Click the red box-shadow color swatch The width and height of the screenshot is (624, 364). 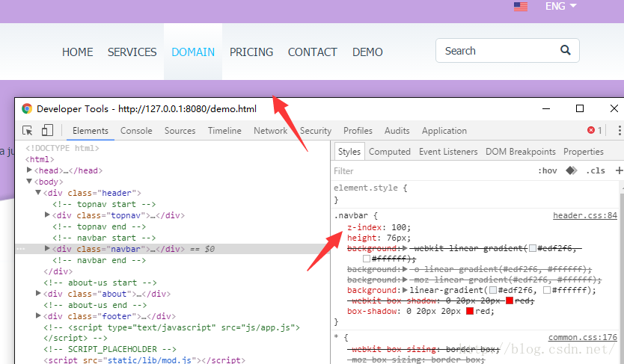tap(470, 311)
